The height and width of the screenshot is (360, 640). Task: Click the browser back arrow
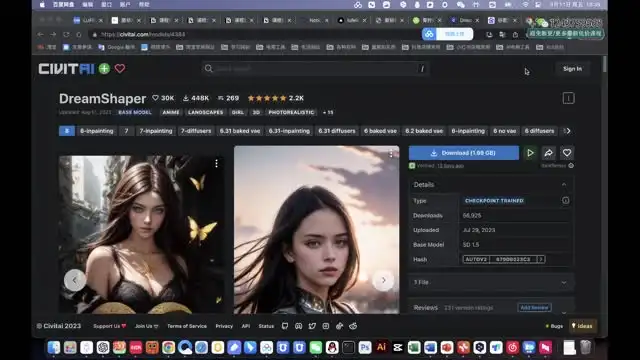40,35
